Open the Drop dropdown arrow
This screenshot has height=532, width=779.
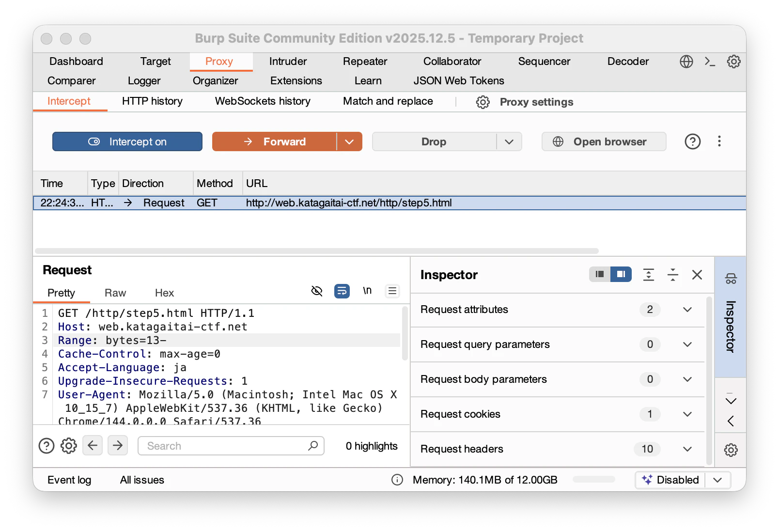tap(509, 141)
